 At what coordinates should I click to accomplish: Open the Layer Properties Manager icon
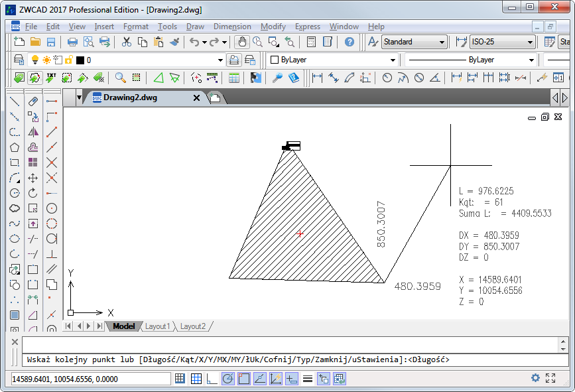[x=19, y=60]
